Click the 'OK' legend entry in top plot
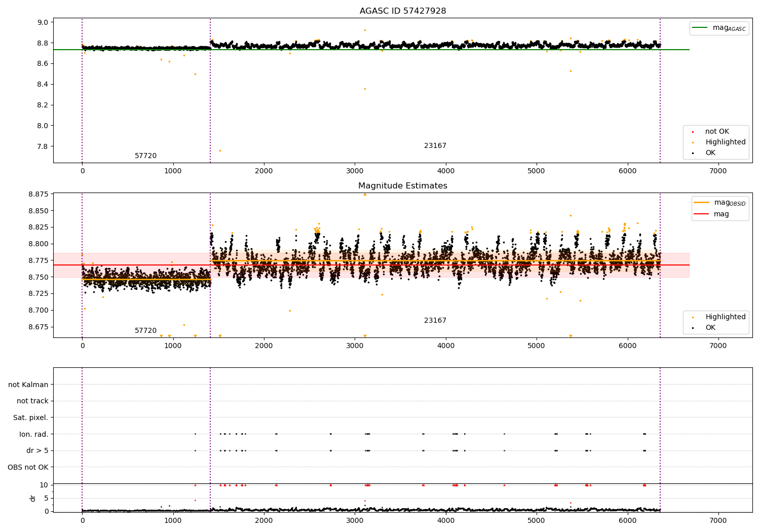Screen dimensions: 760x532 click(x=710, y=153)
